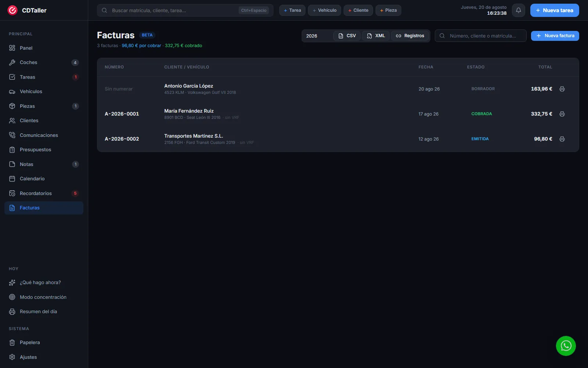Open Comunicaciones in the sidebar

coord(44,135)
